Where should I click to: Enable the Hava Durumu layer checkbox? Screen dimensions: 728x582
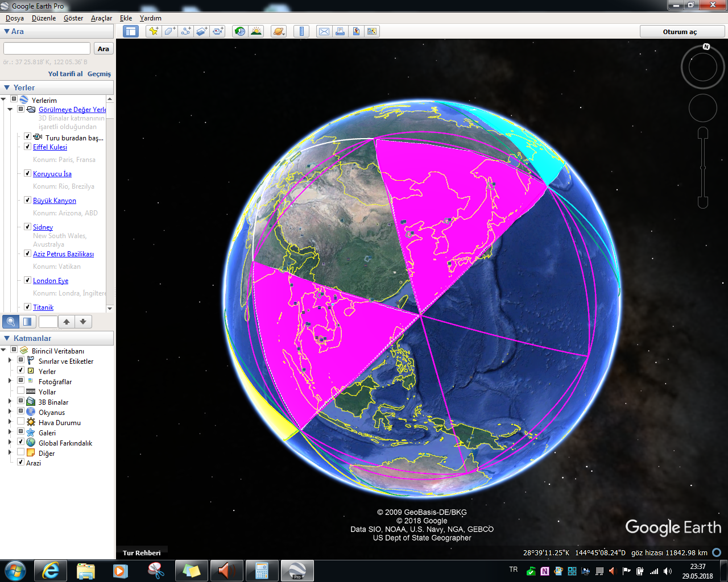[x=21, y=422]
